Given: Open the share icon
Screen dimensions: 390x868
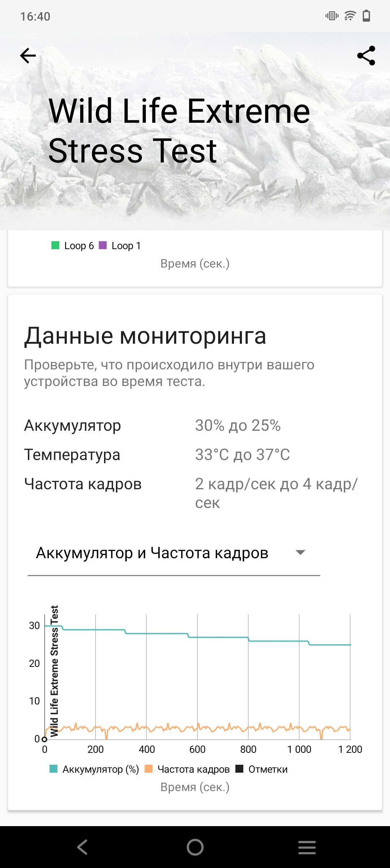Looking at the screenshot, I should (366, 56).
